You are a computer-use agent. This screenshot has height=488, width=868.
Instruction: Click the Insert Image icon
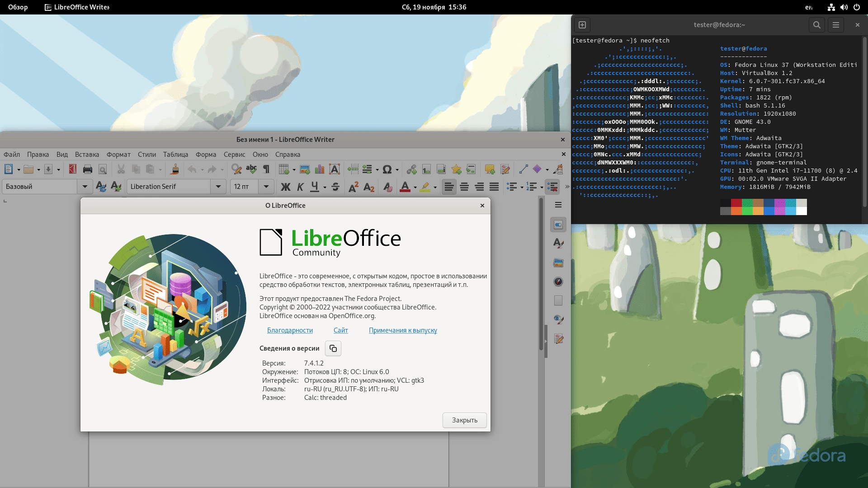pos(305,169)
